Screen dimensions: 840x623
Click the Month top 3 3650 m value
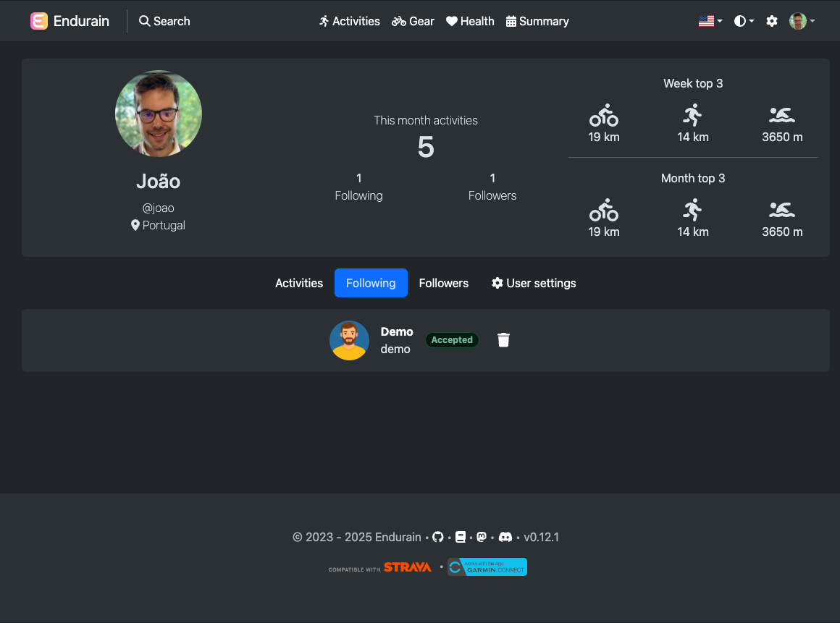point(782,232)
